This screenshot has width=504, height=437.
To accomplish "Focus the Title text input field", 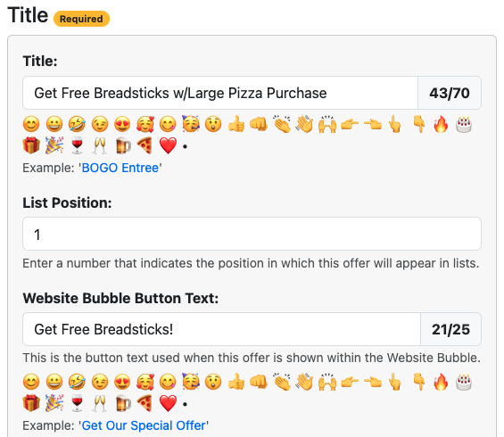I will tap(220, 93).
